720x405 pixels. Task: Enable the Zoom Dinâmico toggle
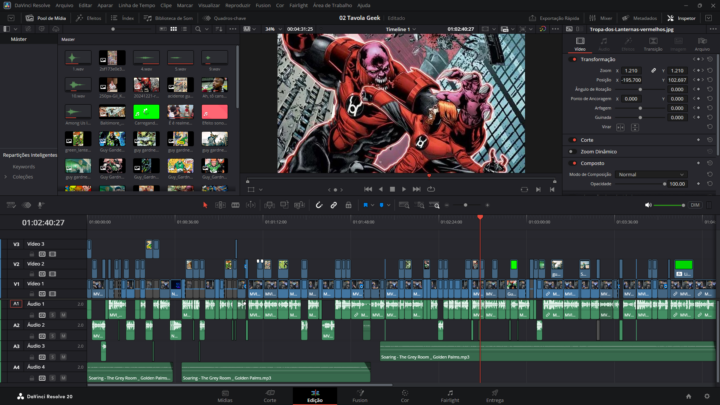[x=574, y=151]
